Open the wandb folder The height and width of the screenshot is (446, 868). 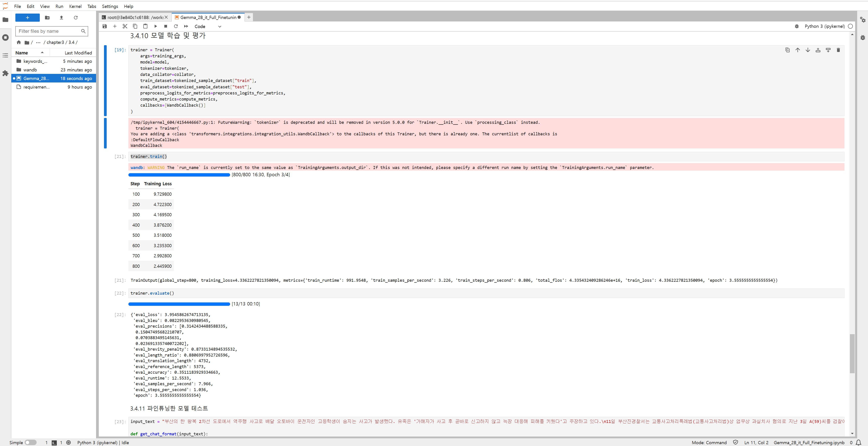(30, 70)
